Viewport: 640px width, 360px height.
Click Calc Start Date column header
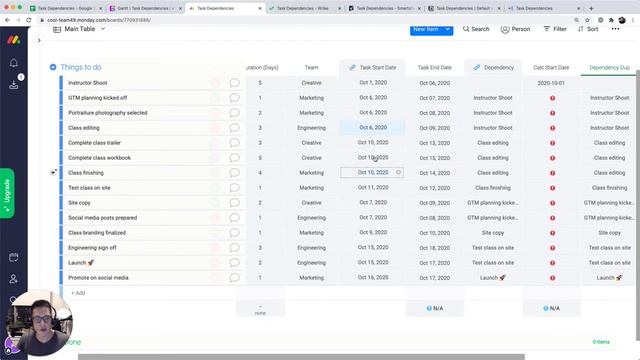click(551, 67)
